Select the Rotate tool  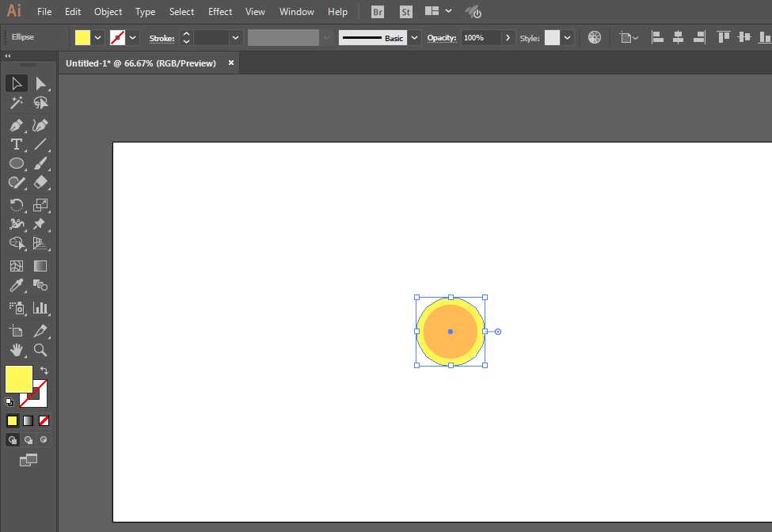[x=16, y=205]
